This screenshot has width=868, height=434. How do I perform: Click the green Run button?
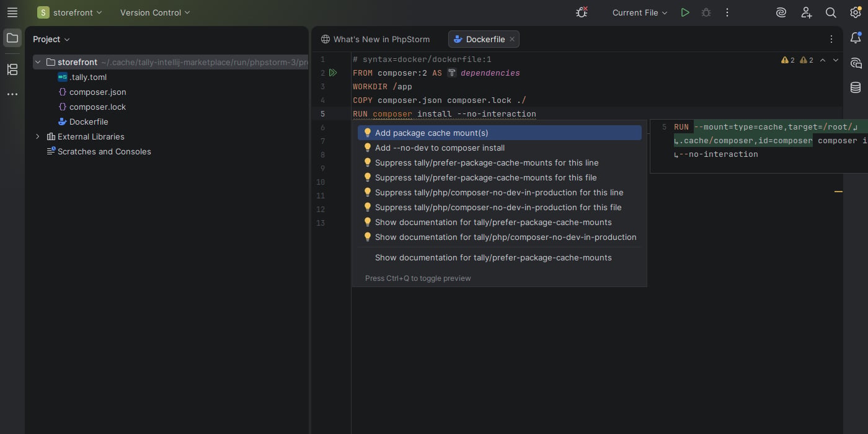pyautogui.click(x=685, y=12)
